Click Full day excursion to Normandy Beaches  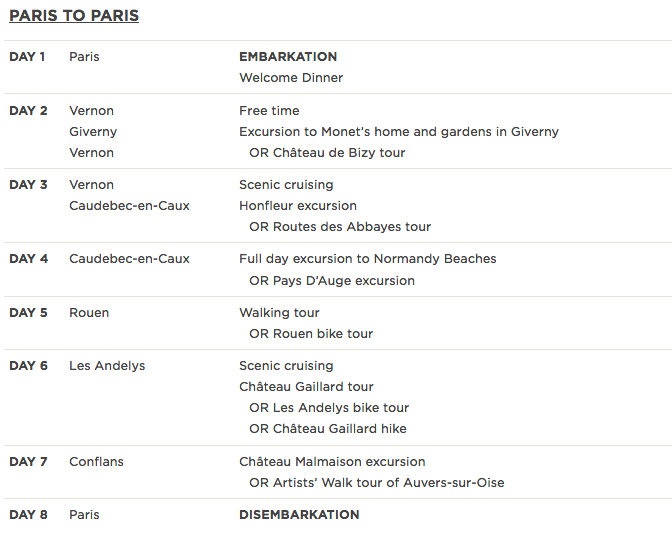pos(368,259)
